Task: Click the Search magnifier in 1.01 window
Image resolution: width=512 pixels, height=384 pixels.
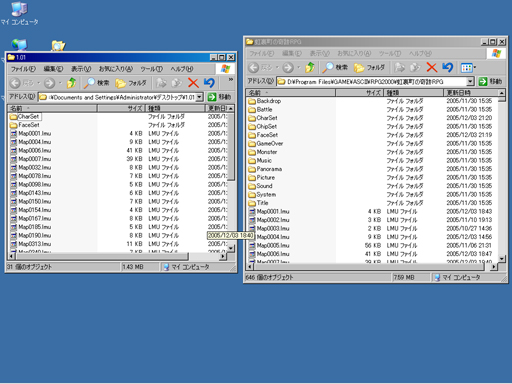Action: (96, 83)
